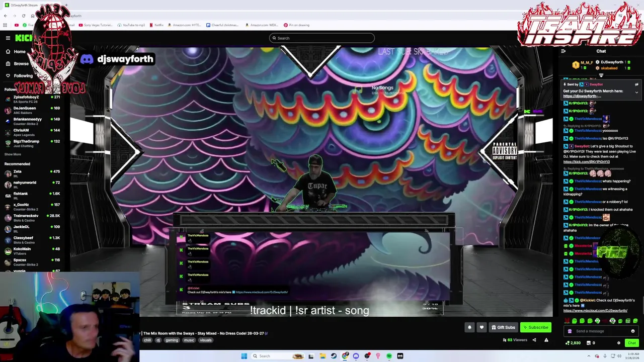This screenshot has height=362, width=644.
Task: Open browser apps grid icon
Action: pyautogui.click(x=5, y=25)
